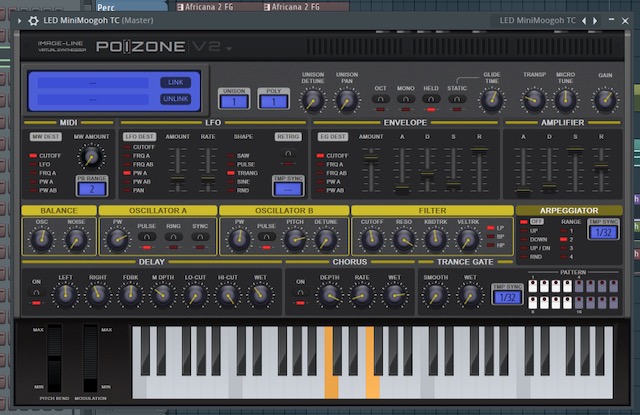Click the LINK button
This screenshot has height=415, width=640.
coord(176,82)
